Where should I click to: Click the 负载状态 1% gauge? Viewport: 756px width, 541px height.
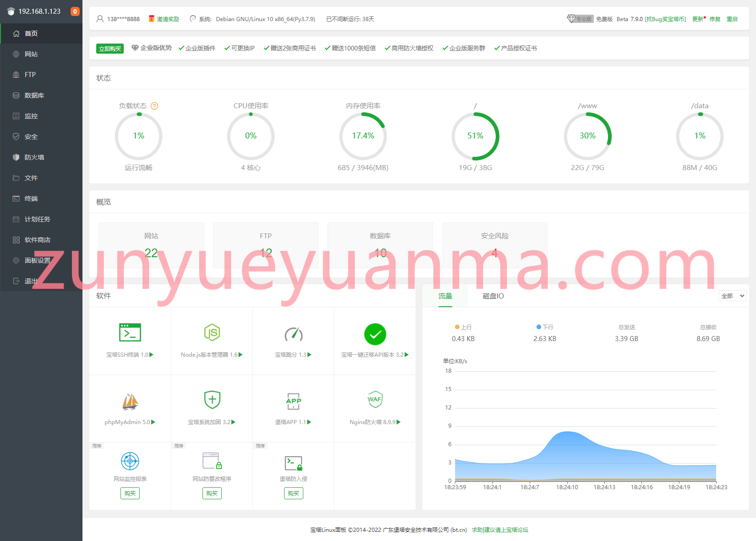point(138,136)
